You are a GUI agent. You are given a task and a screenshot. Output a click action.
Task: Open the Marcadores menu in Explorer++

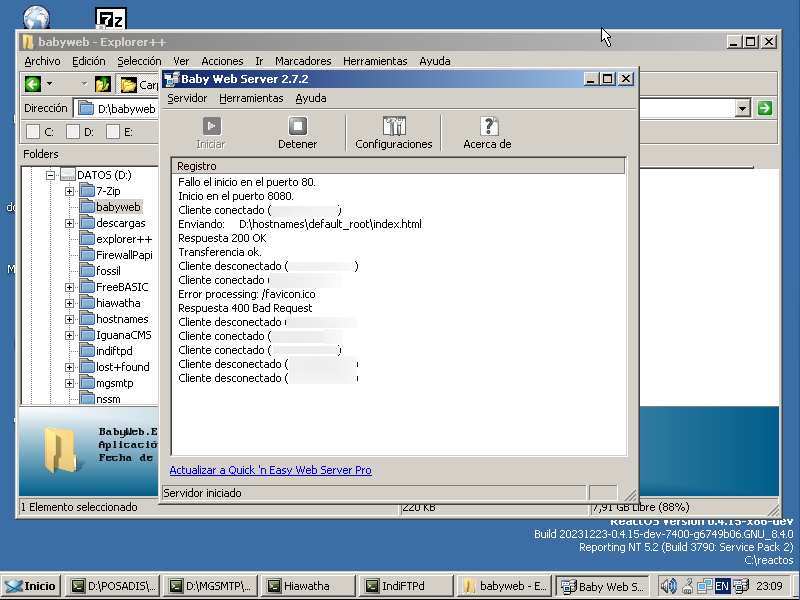[x=303, y=61]
